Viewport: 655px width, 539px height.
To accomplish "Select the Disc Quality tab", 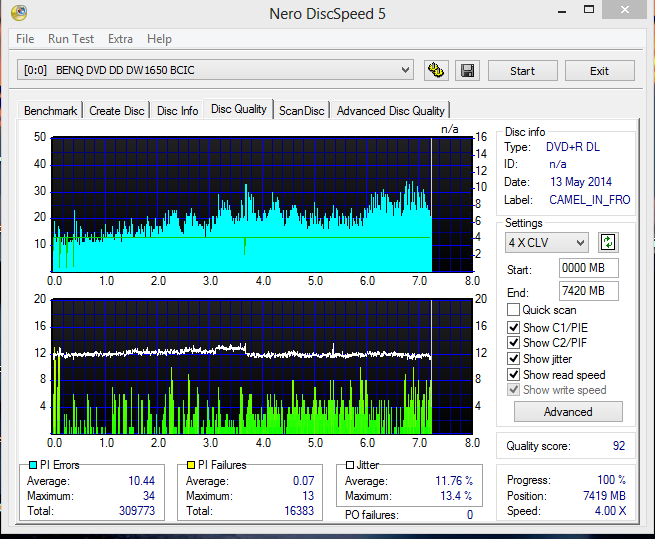I will 239,109.
